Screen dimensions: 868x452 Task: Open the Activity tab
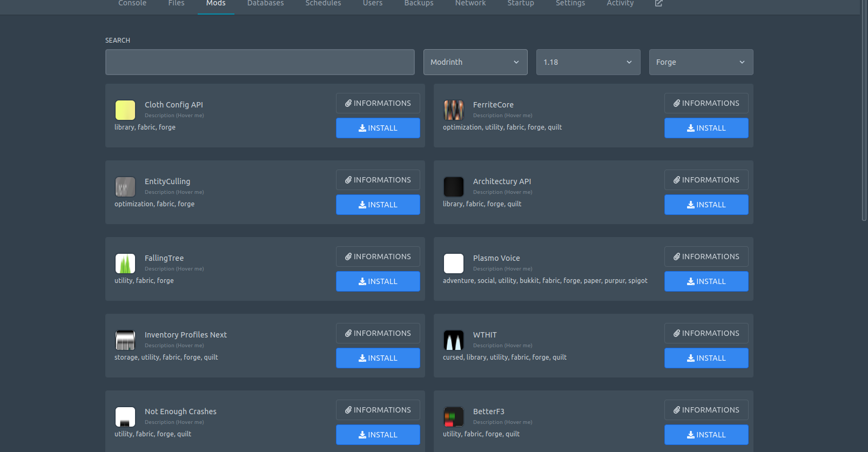click(620, 4)
